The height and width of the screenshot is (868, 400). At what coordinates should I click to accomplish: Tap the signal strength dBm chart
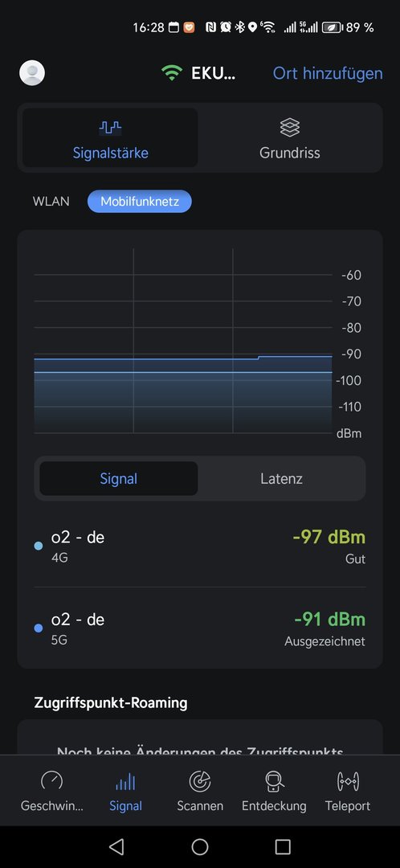(x=184, y=342)
